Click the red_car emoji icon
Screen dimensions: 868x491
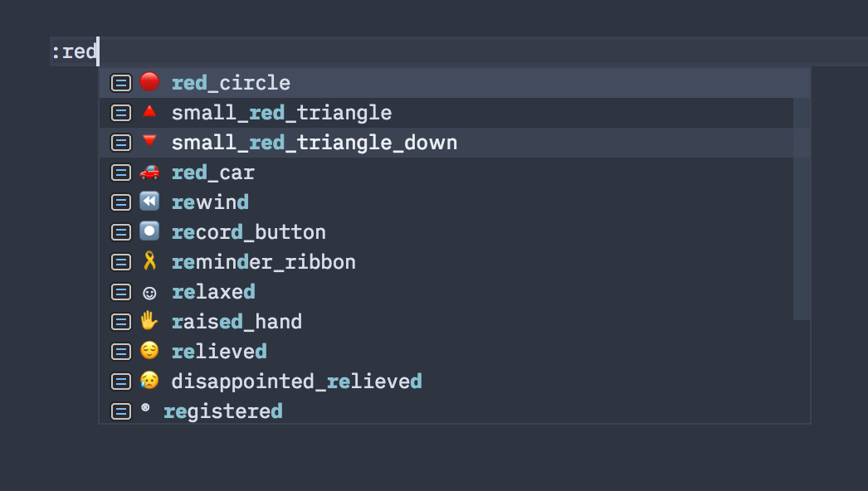tap(149, 172)
